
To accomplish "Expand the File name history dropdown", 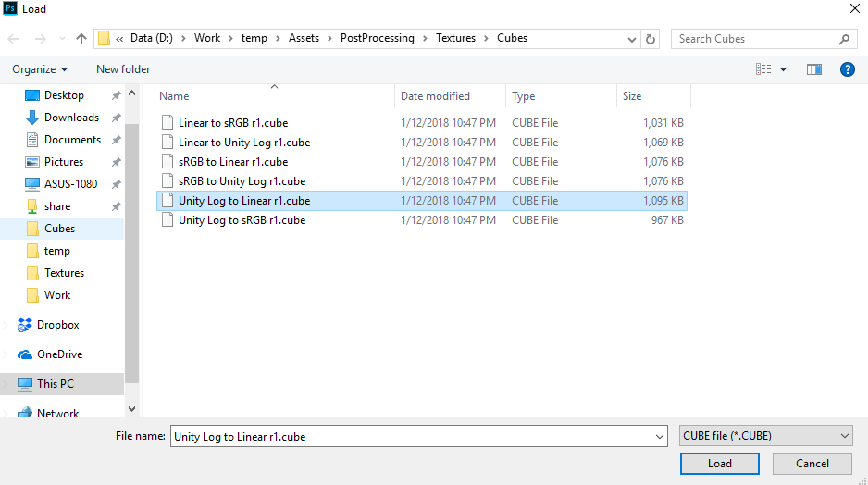I will 659,437.
